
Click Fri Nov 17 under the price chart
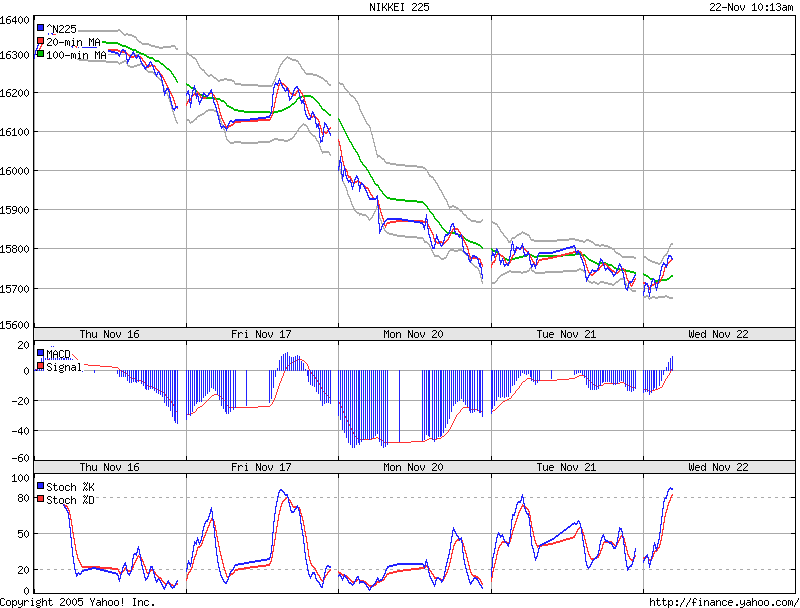pyautogui.click(x=261, y=334)
